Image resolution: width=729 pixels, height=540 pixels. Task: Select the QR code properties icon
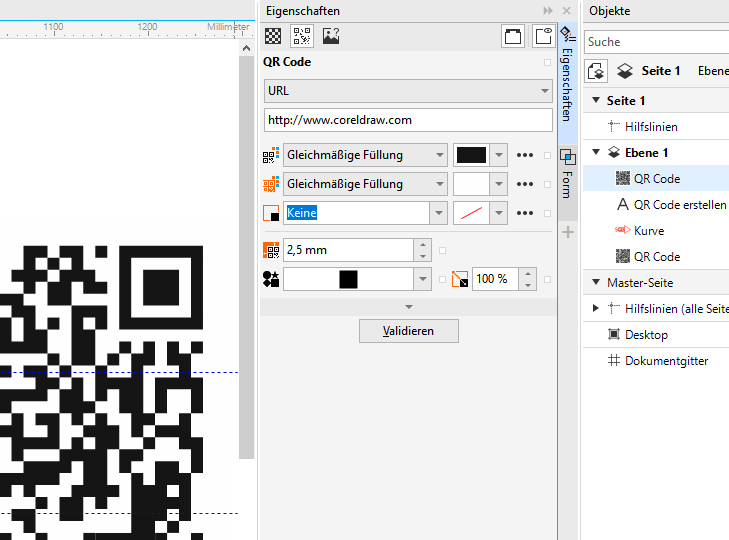coord(302,36)
